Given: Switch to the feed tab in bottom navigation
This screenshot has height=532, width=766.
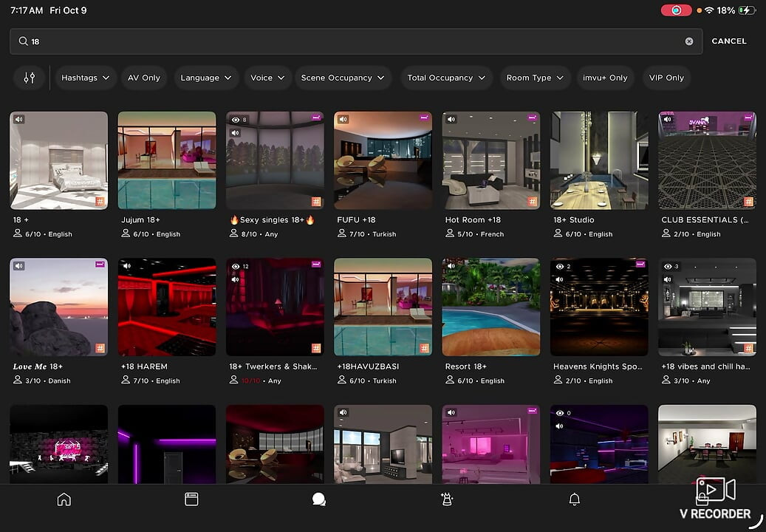Looking at the screenshot, I should tap(191, 499).
